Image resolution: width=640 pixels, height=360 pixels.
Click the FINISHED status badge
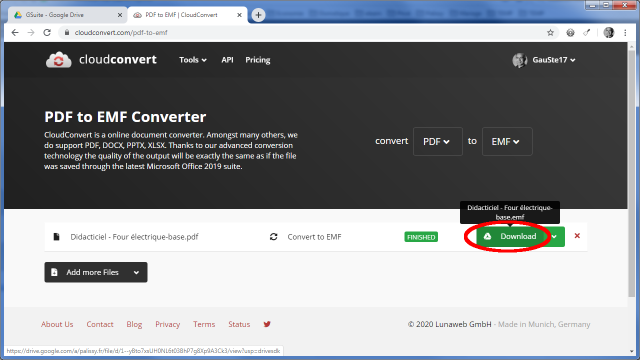tap(421, 237)
